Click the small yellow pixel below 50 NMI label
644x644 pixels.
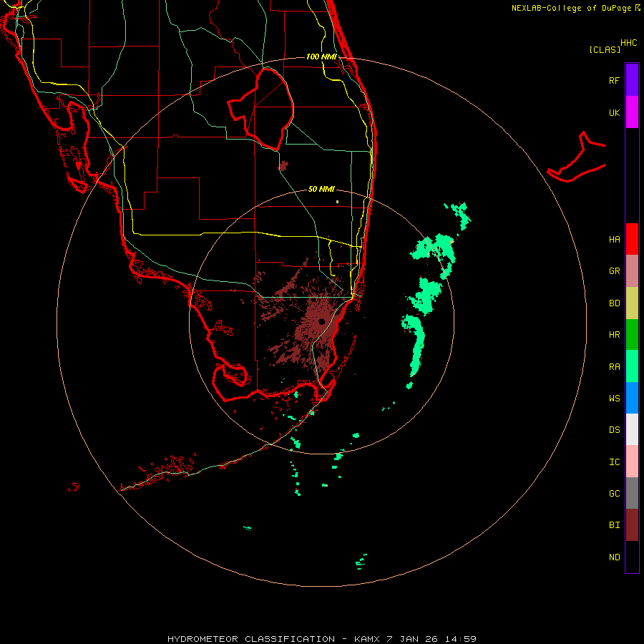point(337,202)
